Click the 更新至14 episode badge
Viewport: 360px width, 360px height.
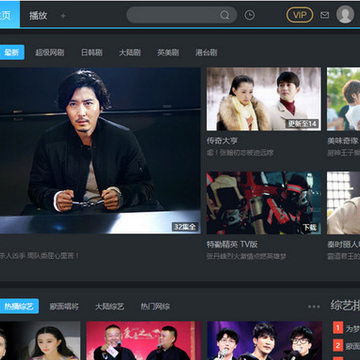pos(302,124)
